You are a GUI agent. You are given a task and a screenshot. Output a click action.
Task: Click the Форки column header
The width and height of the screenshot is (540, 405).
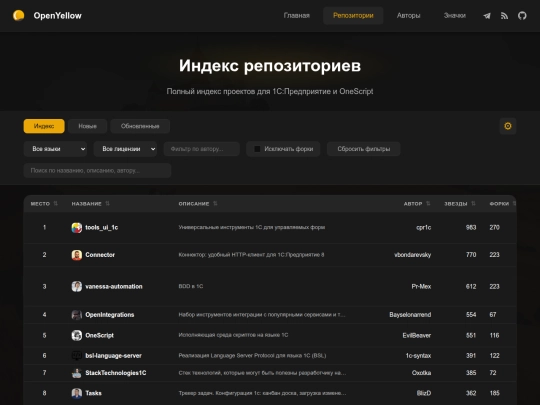499,204
